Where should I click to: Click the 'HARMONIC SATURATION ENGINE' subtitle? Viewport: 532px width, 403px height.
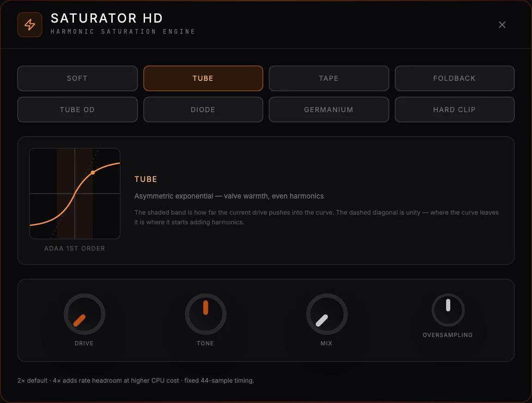click(123, 31)
